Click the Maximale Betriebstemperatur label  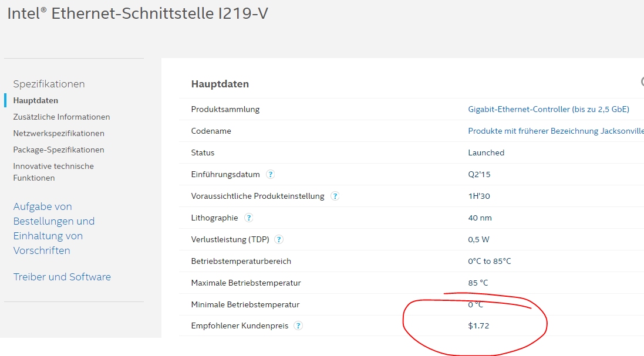[246, 283]
